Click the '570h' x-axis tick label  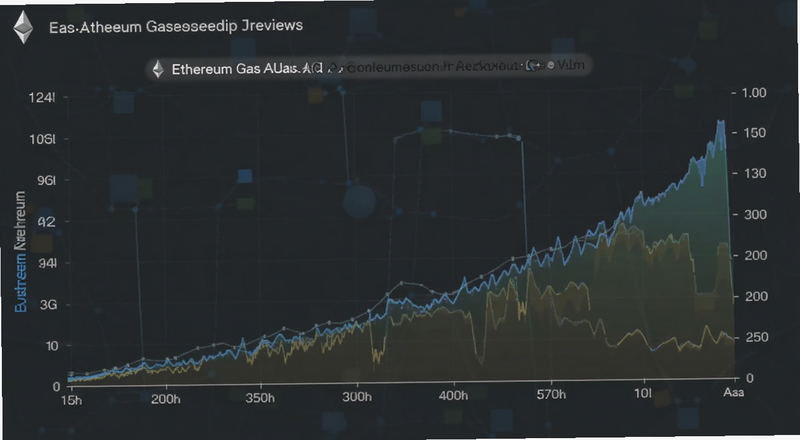(x=551, y=394)
